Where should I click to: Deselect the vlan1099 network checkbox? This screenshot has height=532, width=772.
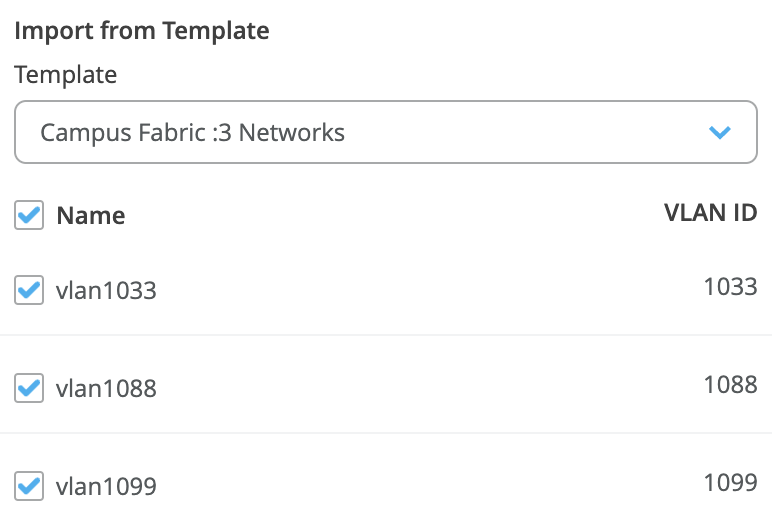coord(29,487)
